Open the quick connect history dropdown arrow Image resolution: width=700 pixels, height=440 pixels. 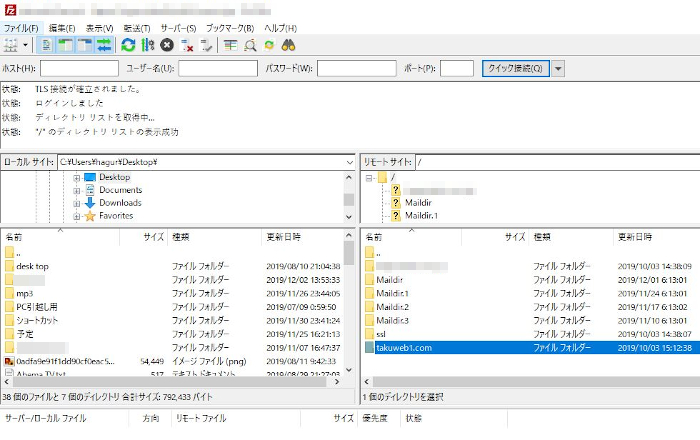click(558, 69)
